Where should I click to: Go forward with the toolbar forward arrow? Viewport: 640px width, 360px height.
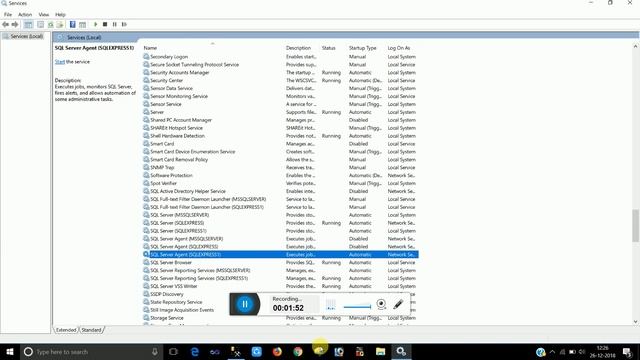pyautogui.click(x=15, y=24)
